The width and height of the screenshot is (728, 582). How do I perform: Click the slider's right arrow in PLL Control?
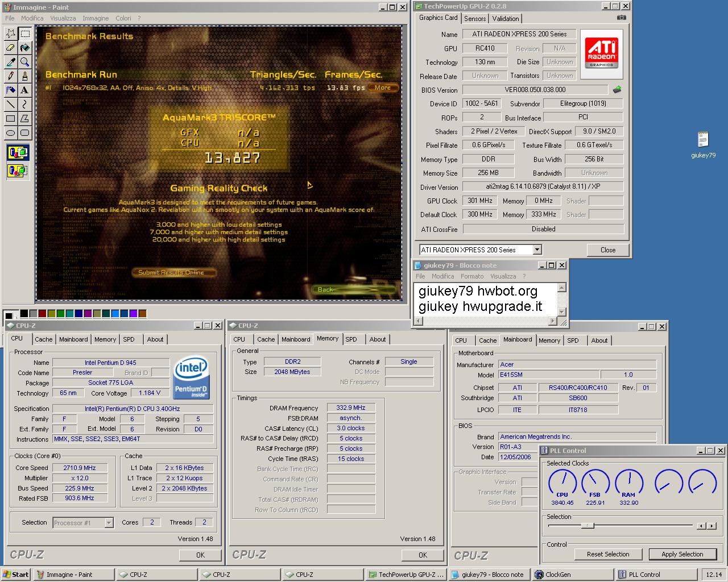click(x=712, y=526)
